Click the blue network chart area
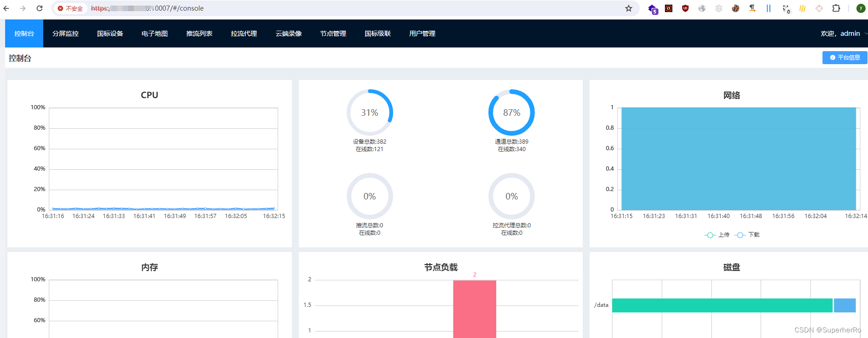This screenshot has height=338, width=868. [x=739, y=159]
